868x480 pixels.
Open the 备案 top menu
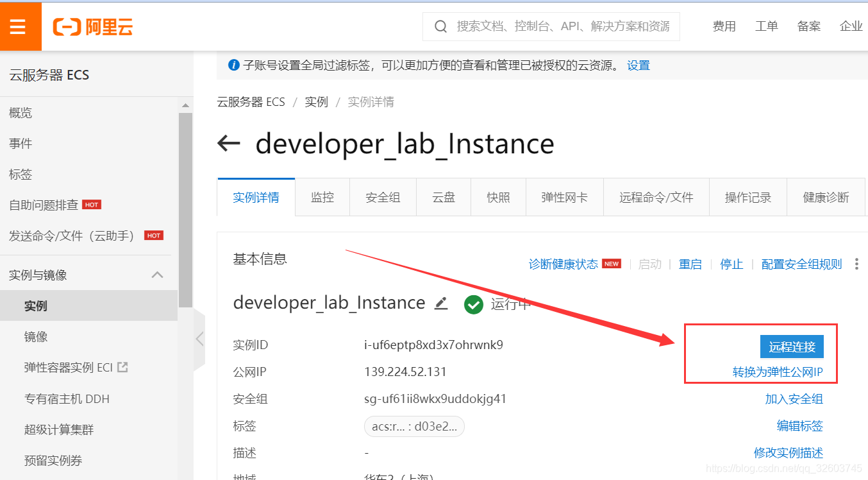(809, 26)
